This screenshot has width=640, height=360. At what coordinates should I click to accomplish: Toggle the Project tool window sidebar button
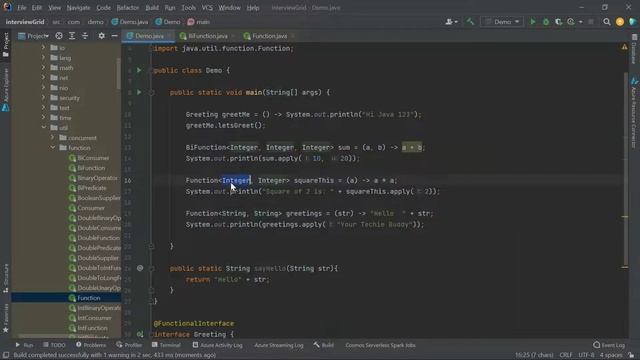click(5, 44)
